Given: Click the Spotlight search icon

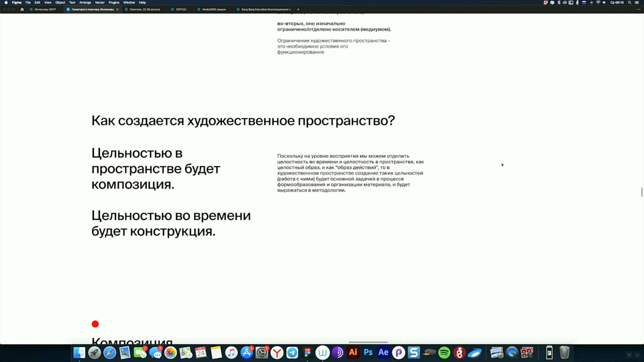Looking at the screenshot, I should coord(630,2).
